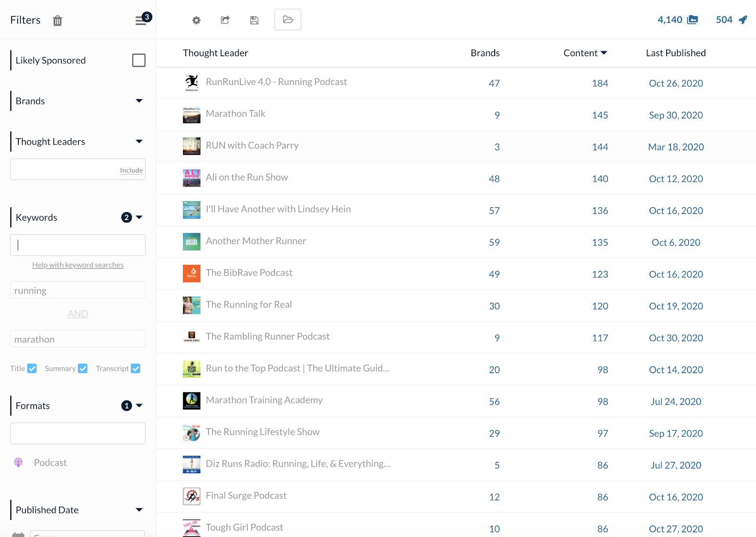
Task: Click brands count 59 for Another Mother Runner
Action: (x=494, y=242)
